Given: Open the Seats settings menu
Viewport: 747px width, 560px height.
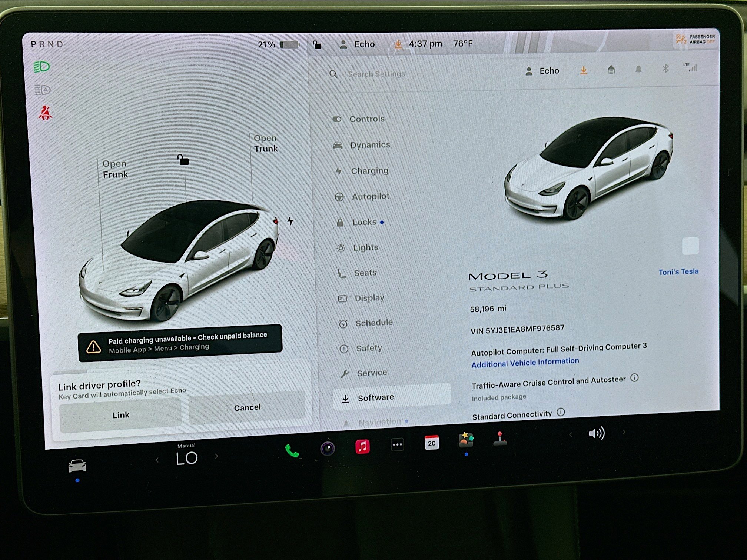Looking at the screenshot, I should coord(357,273).
